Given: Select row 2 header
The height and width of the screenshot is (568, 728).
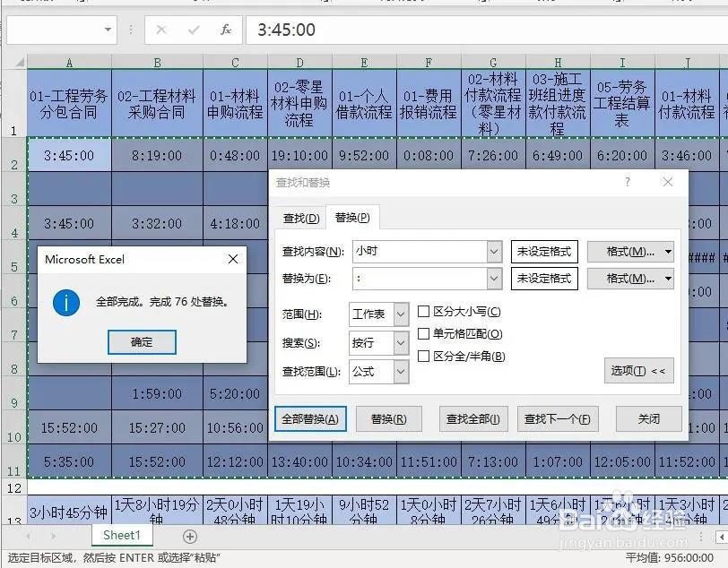Looking at the screenshot, I should click(x=13, y=156).
